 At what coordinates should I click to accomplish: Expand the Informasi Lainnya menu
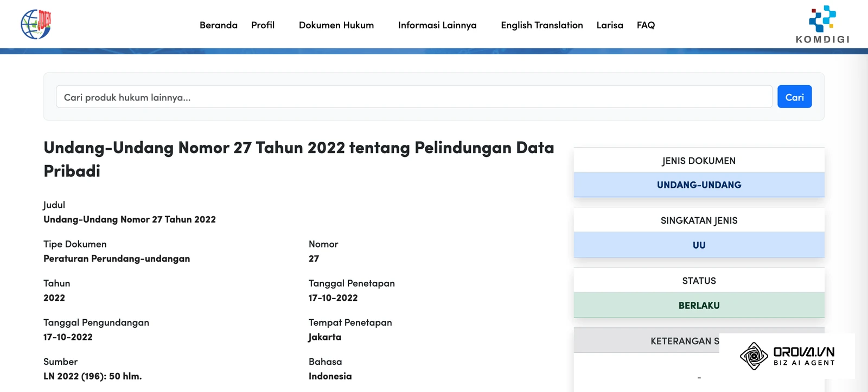(437, 25)
